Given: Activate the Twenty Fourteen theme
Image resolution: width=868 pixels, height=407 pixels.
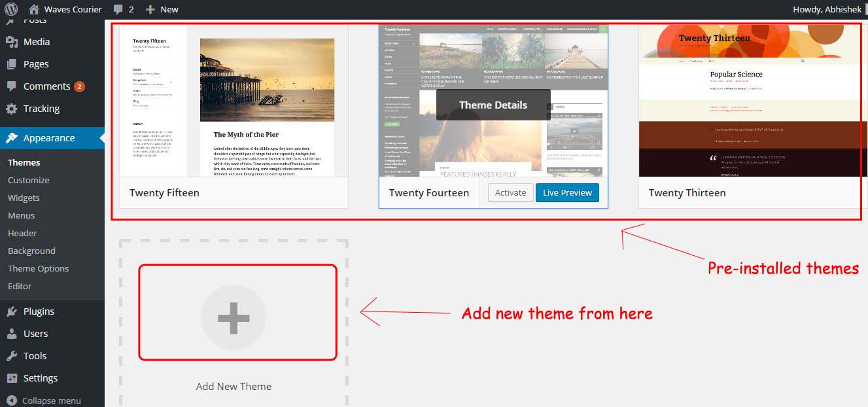Looking at the screenshot, I should coord(511,192).
